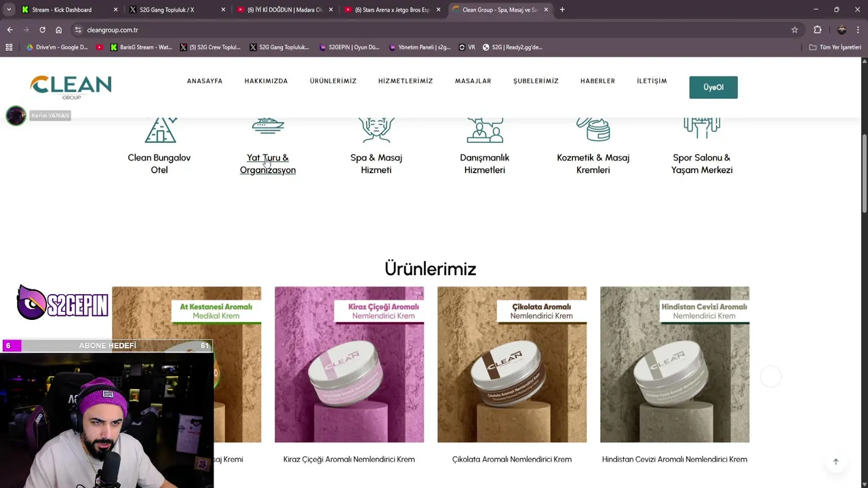Open the Spor Salonu & Yaşam Merkezi link
This screenshot has height=488, width=868.
[702, 163]
